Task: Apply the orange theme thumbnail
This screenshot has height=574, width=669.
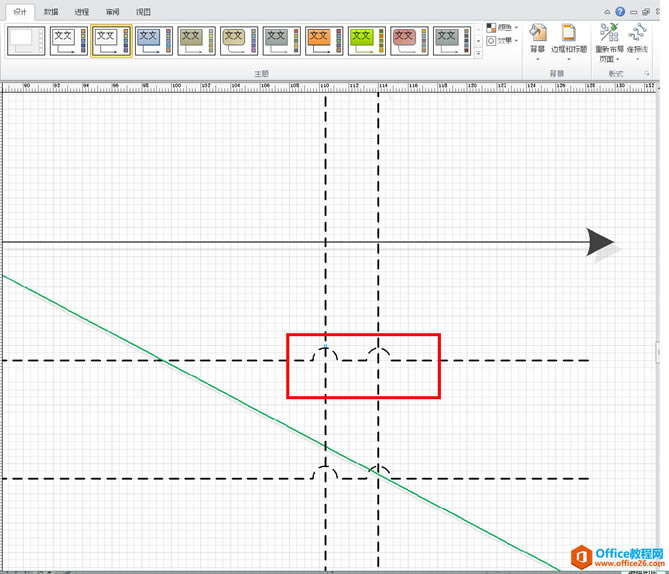Action: 325,41
